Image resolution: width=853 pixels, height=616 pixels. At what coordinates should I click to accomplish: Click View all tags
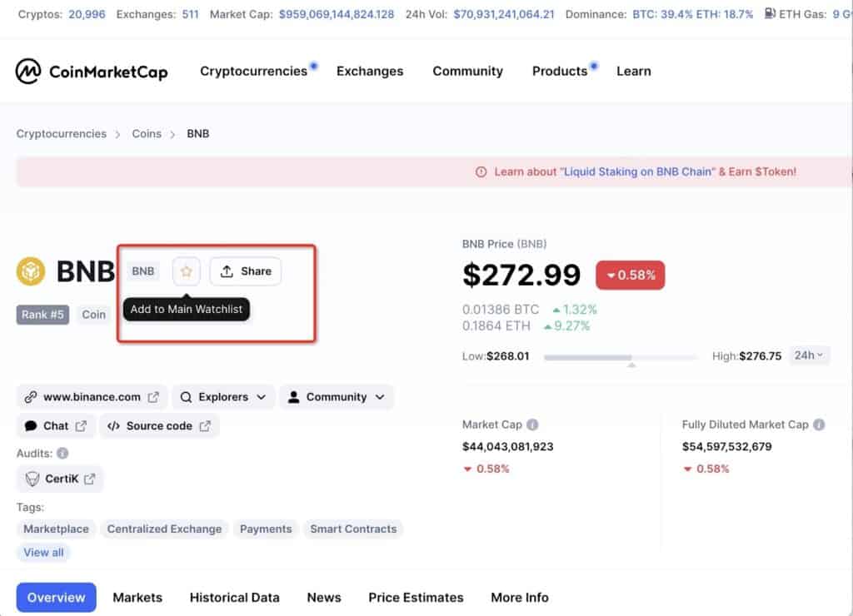pyautogui.click(x=43, y=553)
